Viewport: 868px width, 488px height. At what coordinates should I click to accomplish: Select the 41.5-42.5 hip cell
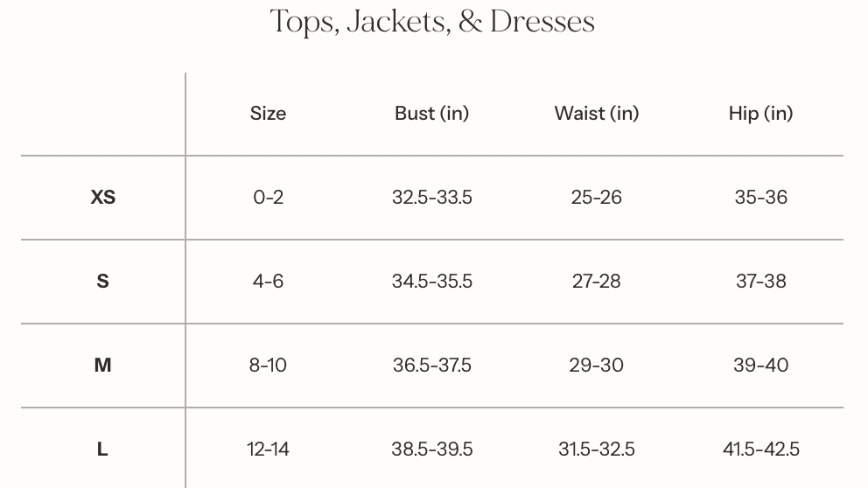click(x=760, y=450)
